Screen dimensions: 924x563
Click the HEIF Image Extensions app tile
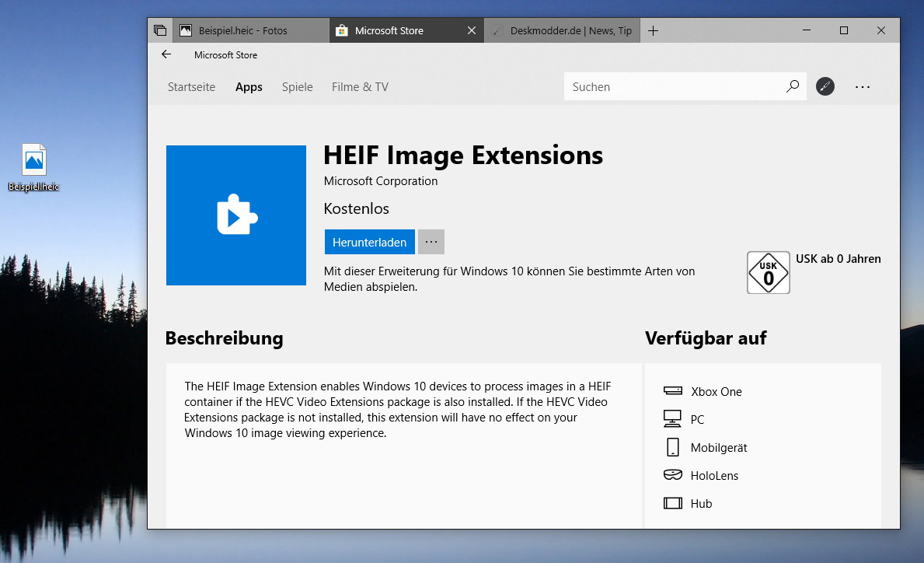(236, 215)
